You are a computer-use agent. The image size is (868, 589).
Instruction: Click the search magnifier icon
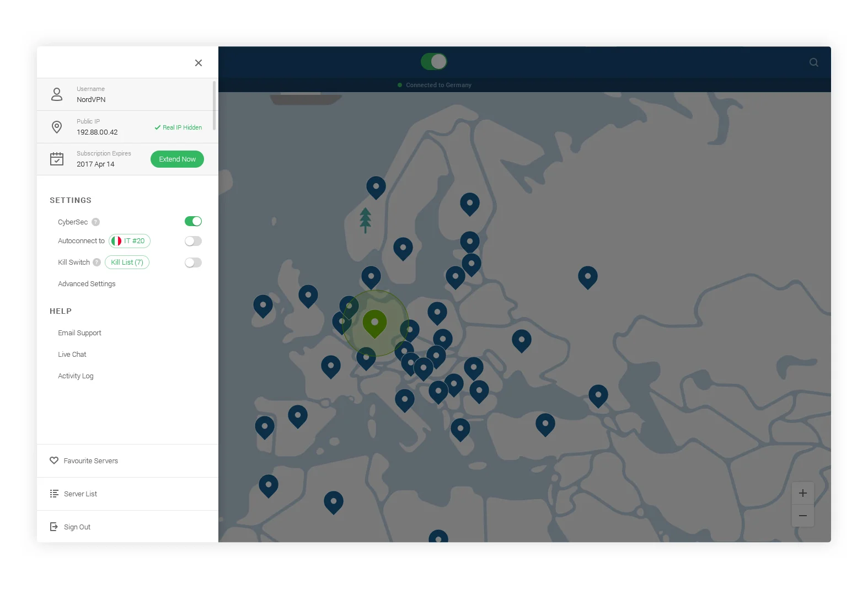tap(814, 62)
